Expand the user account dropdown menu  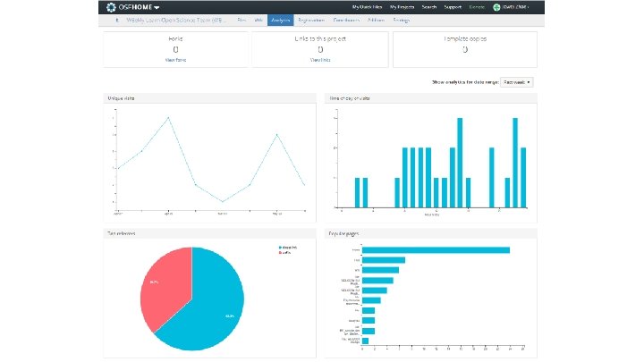[x=515, y=7]
